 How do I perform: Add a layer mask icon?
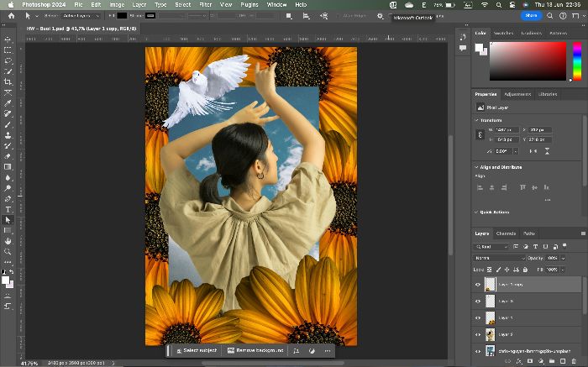point(530,361)
